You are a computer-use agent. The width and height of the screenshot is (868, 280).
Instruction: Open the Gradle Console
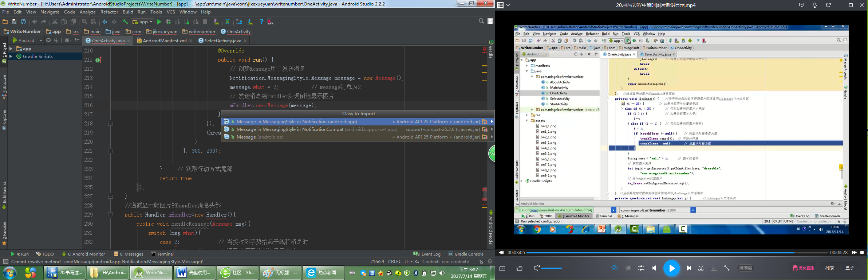(466, 254)
